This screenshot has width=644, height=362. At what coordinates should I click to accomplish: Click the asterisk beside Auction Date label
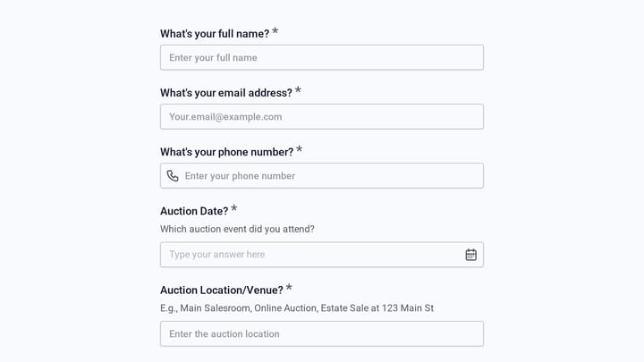pos(234,208)
